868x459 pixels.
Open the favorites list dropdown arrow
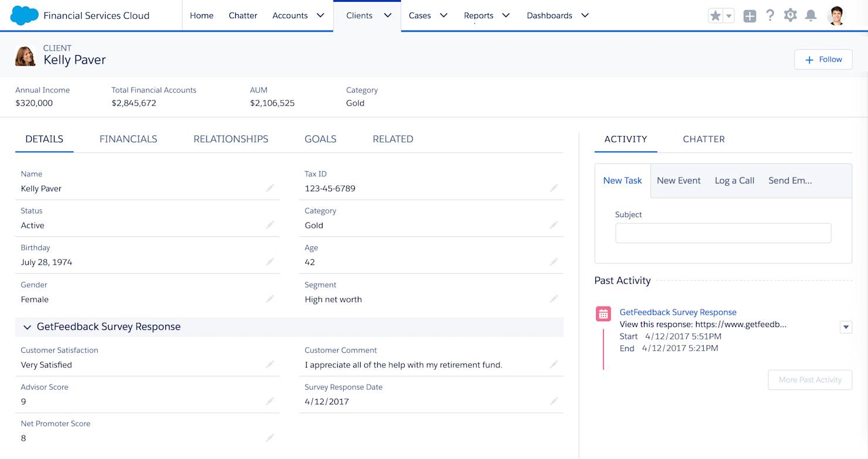pyautogui.click(x=729, y=16)
